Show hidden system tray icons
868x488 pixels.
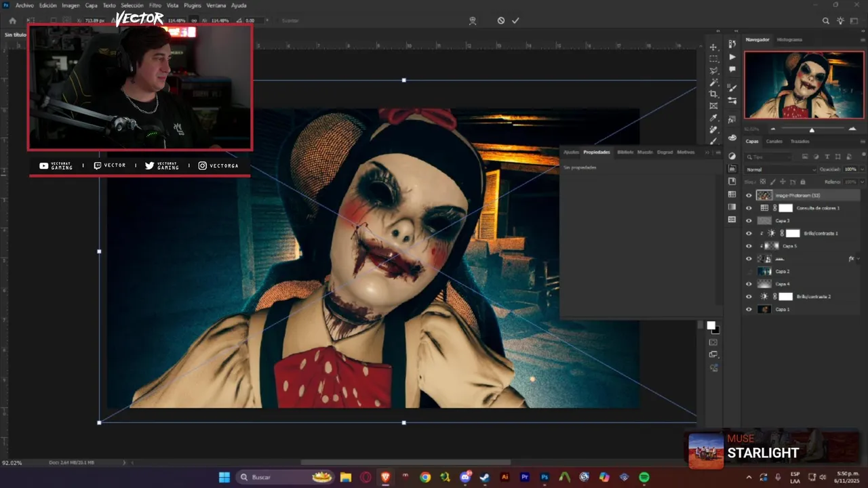(749, 477)
